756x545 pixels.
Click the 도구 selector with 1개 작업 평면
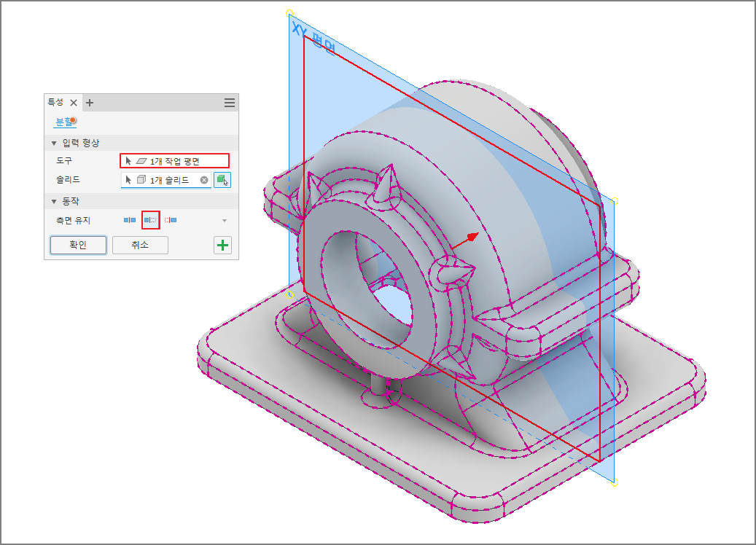point(174,161)
